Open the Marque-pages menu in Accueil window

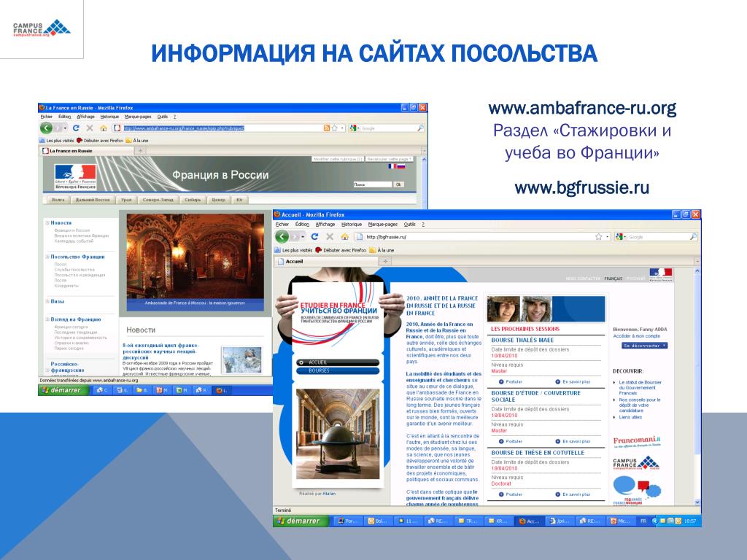point(382,225)
